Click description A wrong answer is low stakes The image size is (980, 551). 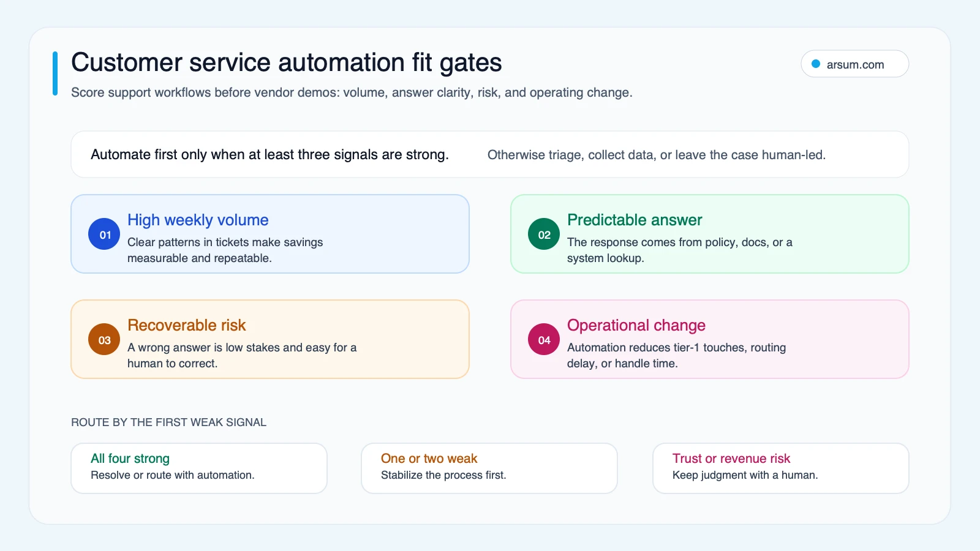[242, 355]
